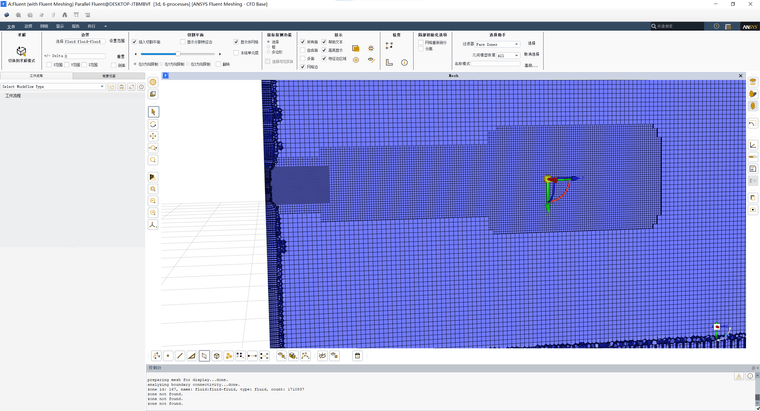The width and height of the screenshot is (760, 411).
Task: Toggle the insert clipping plane checkbox
Action: pyautogui.click(x=135, y=42)
